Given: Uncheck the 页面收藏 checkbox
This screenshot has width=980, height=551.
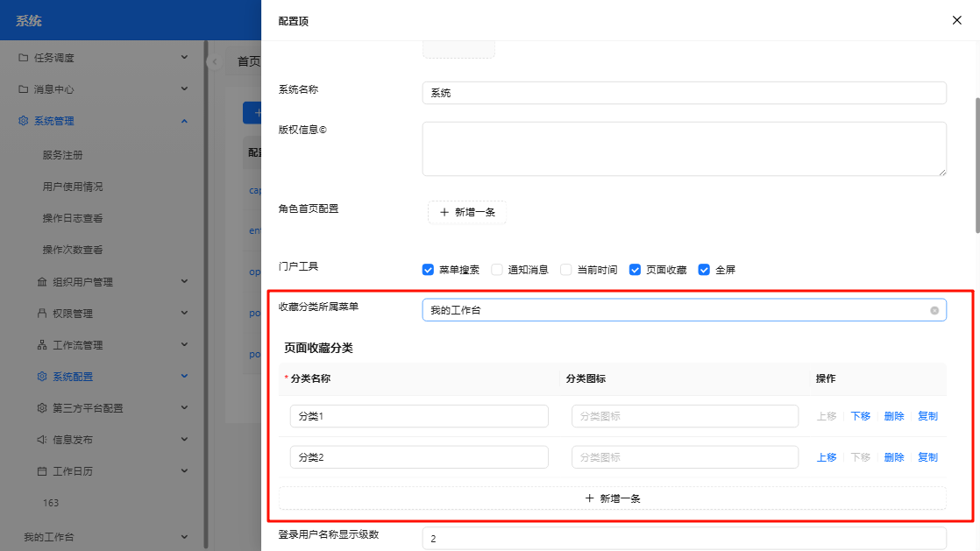Looking at the screenshot, I should pos(635,270).
